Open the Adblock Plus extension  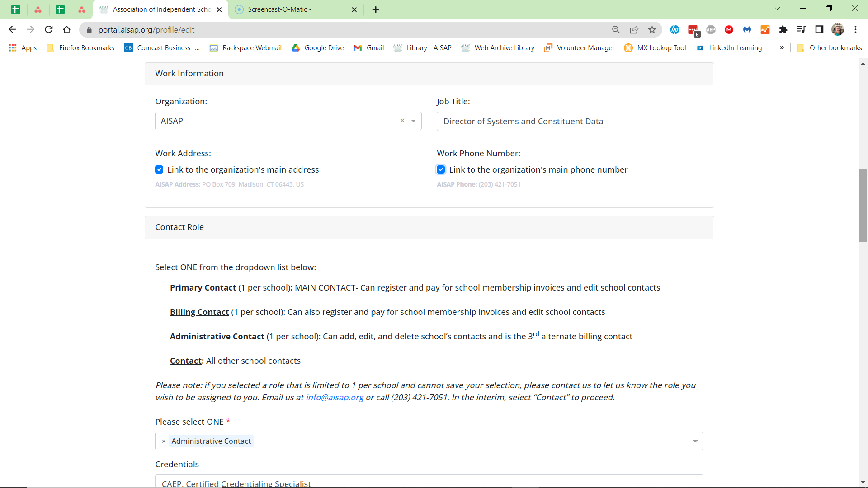pos(711,30)
